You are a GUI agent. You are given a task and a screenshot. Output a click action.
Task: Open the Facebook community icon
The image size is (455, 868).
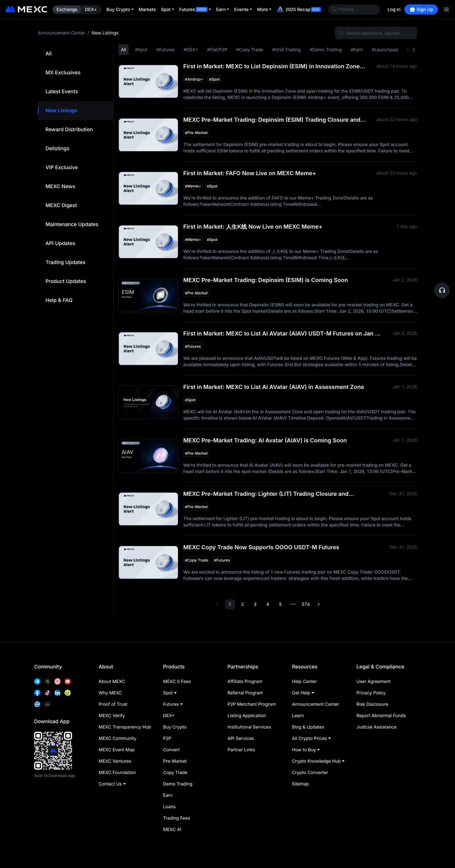(37, 693)
